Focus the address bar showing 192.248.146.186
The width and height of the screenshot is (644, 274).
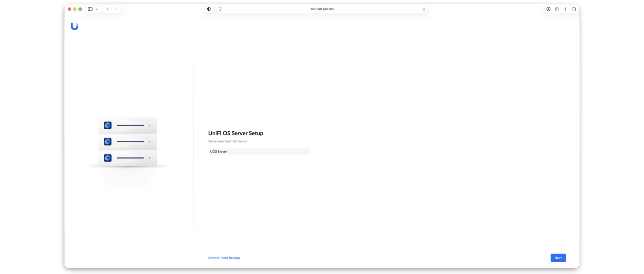tap(322, 9)
